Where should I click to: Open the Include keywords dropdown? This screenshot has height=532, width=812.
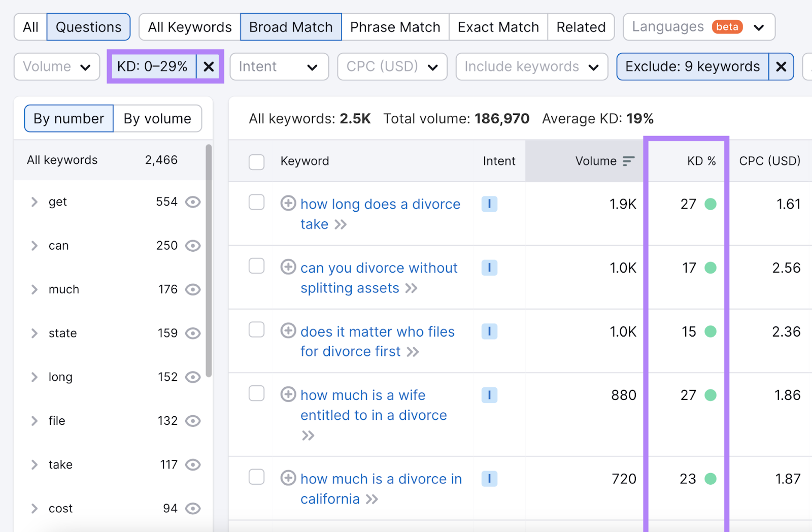pyautogui.click(x=532, y=66)
